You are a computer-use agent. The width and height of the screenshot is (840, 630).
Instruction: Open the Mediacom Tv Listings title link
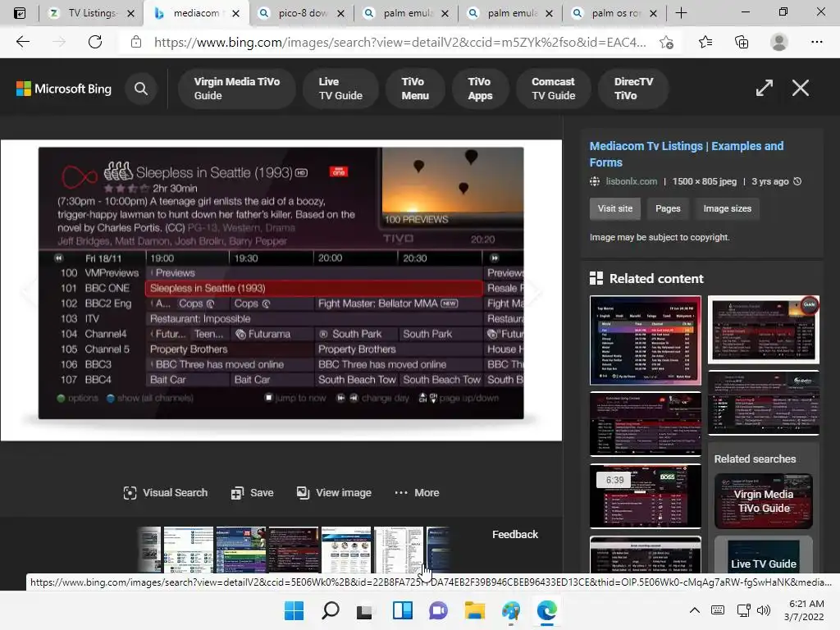click(687, 153)
